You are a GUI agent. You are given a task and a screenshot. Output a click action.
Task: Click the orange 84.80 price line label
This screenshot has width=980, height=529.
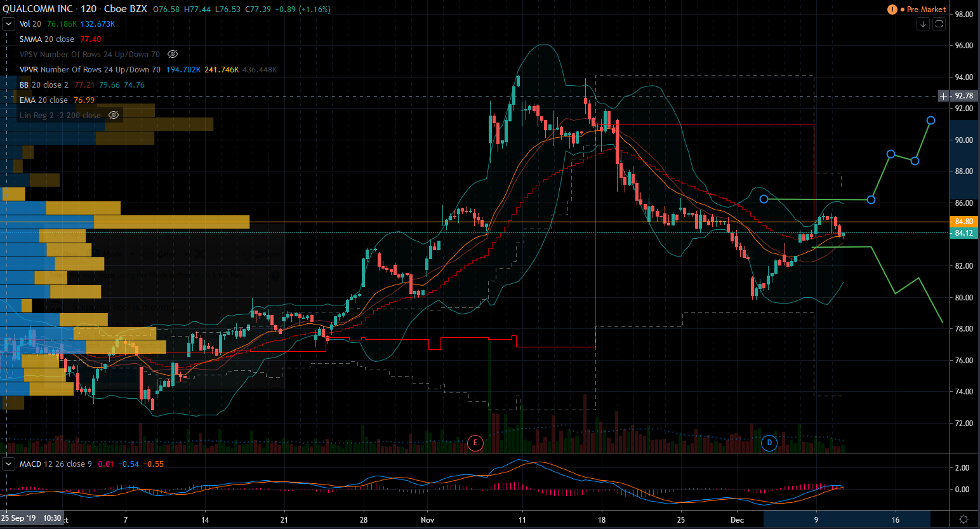click(963, 222)
